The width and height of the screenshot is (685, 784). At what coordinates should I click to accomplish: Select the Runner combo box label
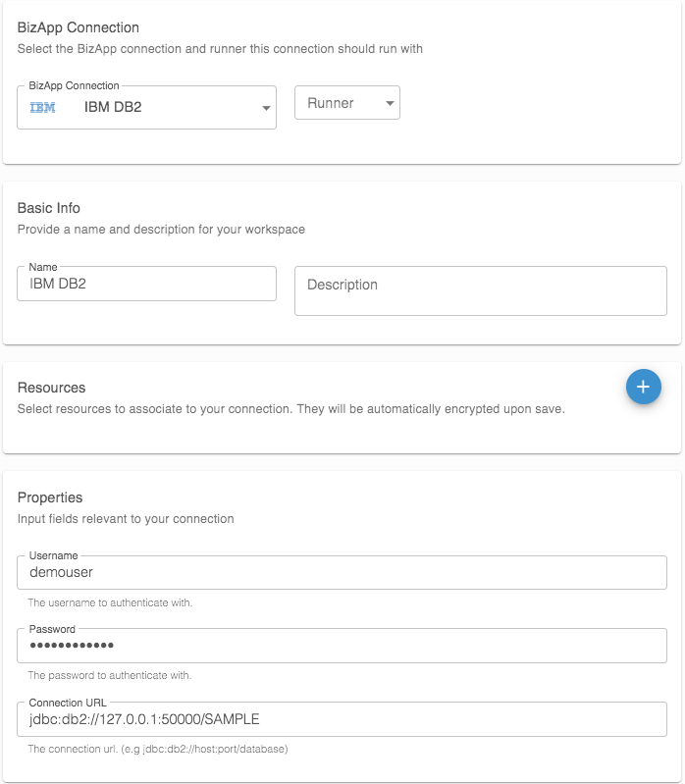[331, 103]
